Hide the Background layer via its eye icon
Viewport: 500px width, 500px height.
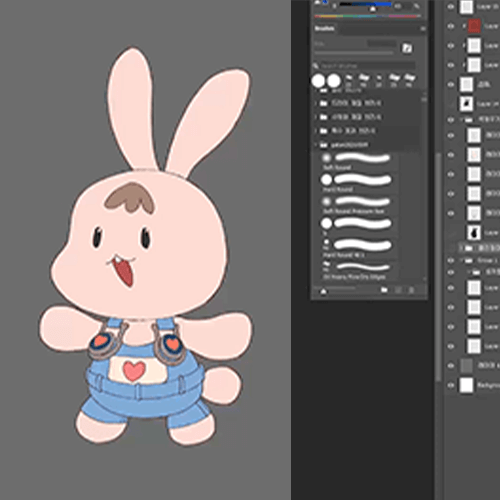pyautogui.click(x=451, y=385)
